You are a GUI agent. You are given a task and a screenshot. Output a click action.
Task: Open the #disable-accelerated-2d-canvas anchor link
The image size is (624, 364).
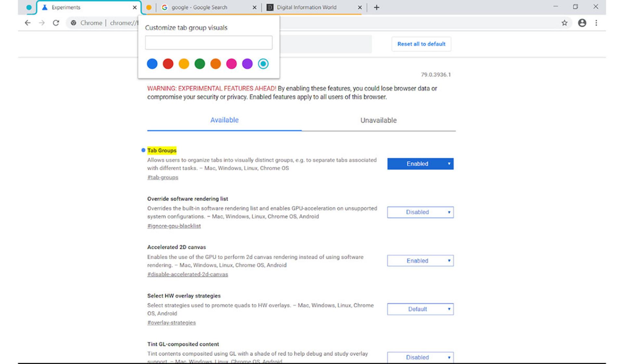[x=188, y=274]
